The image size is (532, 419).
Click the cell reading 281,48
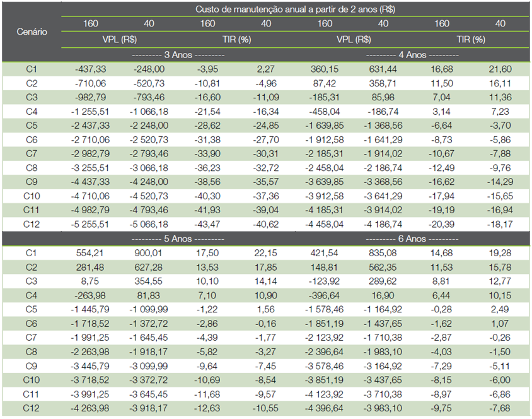90,267
